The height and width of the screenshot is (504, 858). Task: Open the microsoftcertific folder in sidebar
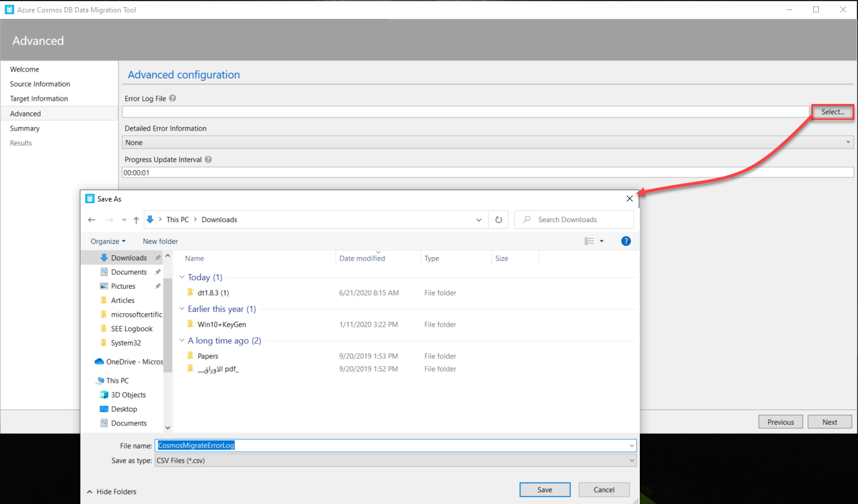pos(136,314)
